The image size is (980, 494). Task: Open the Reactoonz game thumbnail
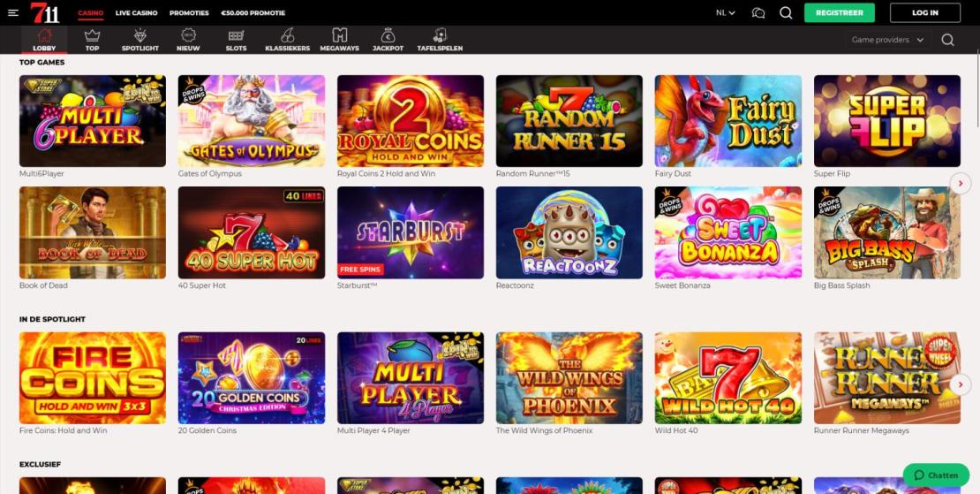[569, 232]
